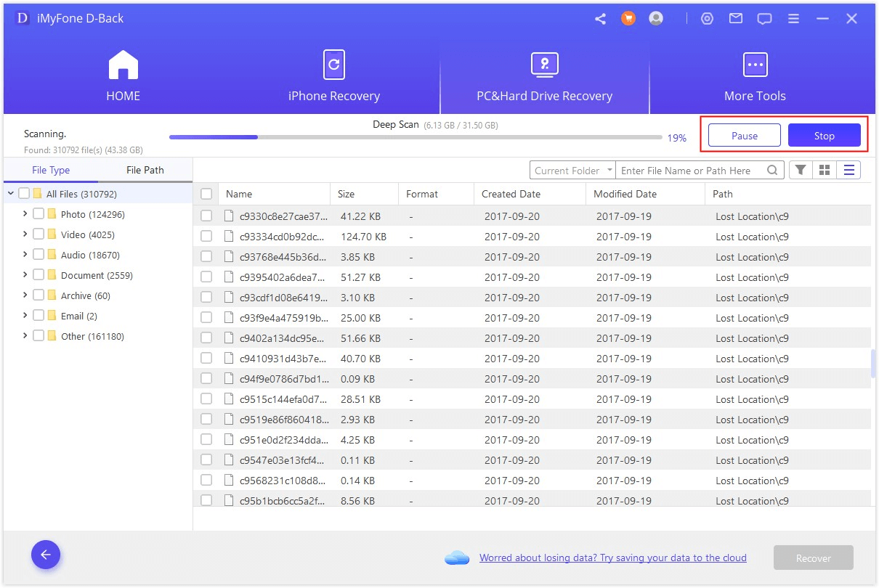Open the hamburger menu icon
The height and width of the screenshot is (588, 879).
pos(793,19)
